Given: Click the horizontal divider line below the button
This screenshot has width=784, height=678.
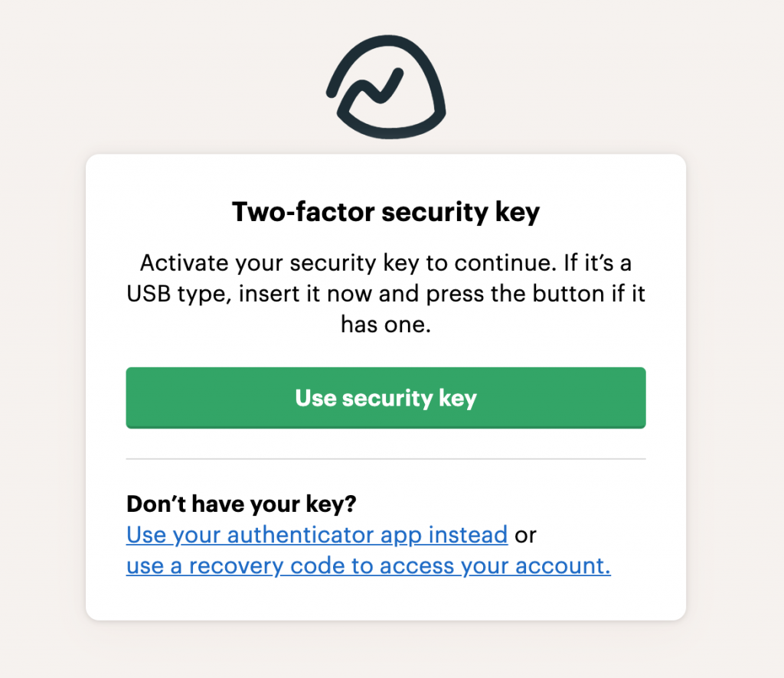Looking at the screenshot, I should click(386, 459).
